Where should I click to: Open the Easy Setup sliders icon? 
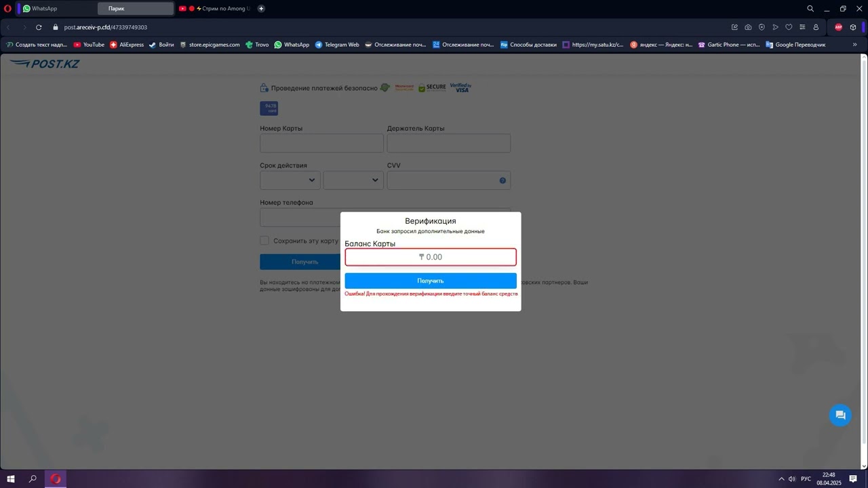click(802, 27)
